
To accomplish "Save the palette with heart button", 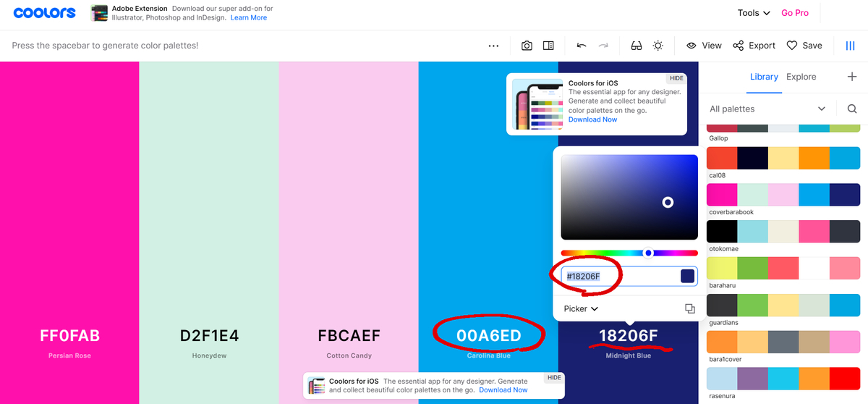I will click(804, 46).
